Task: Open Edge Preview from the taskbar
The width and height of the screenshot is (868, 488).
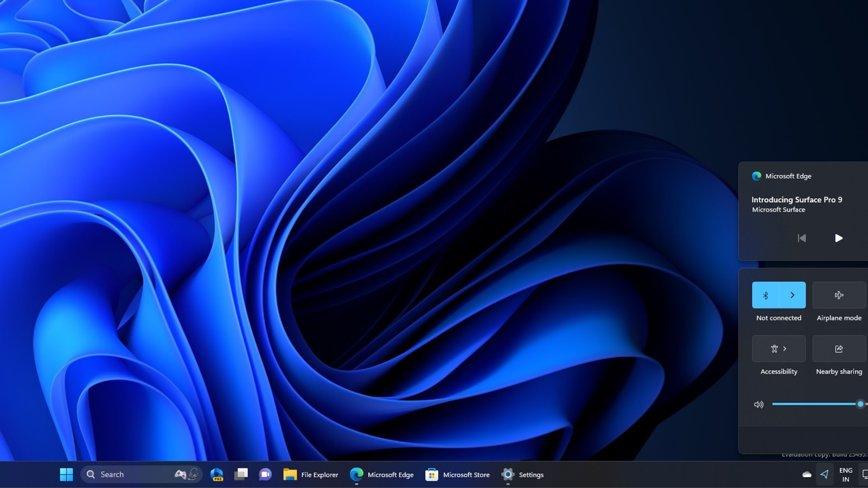Action: point(217,474)
